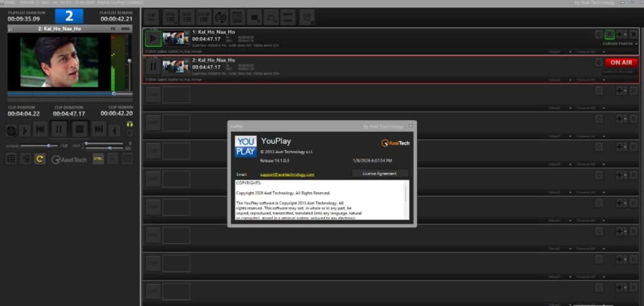Save the playlist with the SAVE toolbar icon
Viewport: 644px width, 306px height.
[x=187, y=18]
